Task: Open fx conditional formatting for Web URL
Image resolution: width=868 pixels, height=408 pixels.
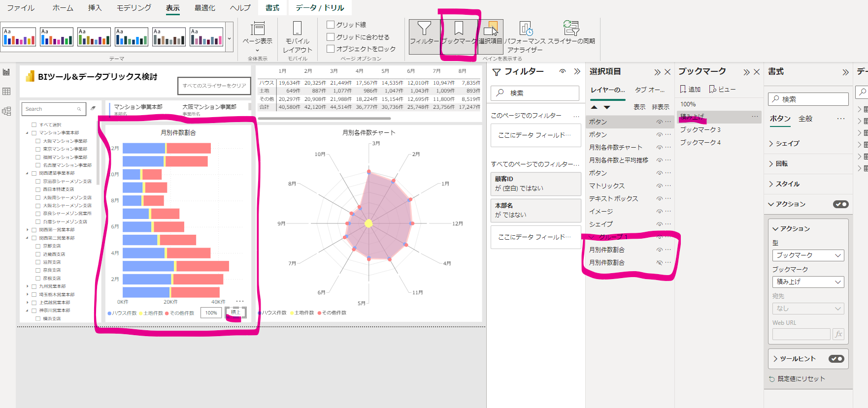Action: click(838, 334)
